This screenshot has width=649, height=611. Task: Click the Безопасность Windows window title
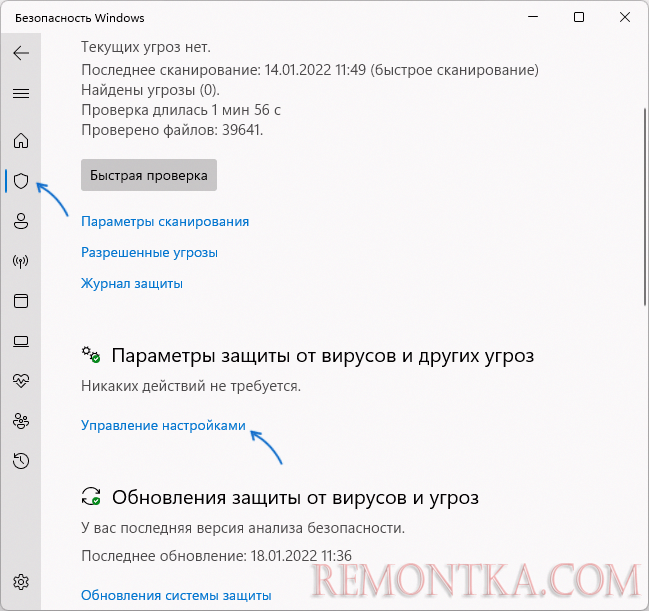point(80,18)
